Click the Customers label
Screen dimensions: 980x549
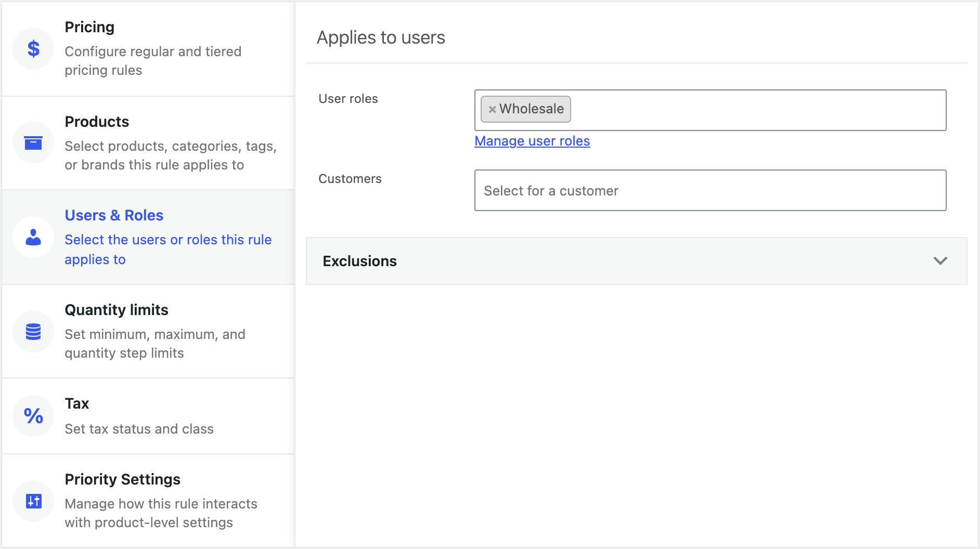(350, 179)
